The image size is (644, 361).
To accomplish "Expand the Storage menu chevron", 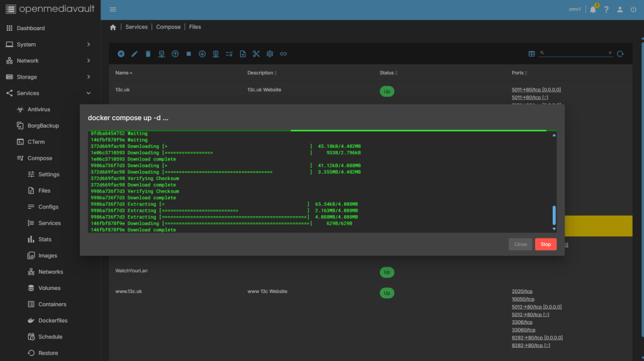I will click(88, 77).
